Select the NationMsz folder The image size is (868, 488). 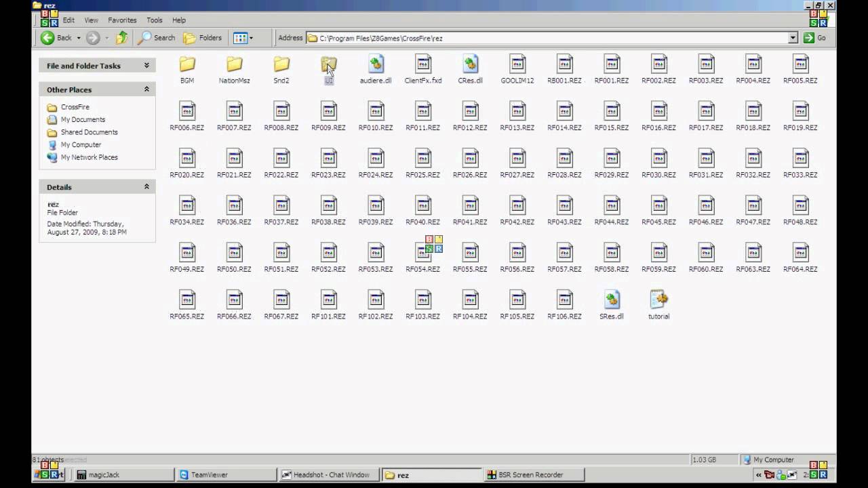coord(235,70)
